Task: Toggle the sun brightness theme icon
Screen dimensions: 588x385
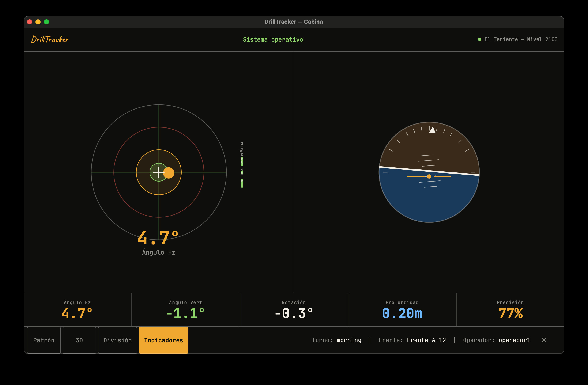Action: click(543, 340)
